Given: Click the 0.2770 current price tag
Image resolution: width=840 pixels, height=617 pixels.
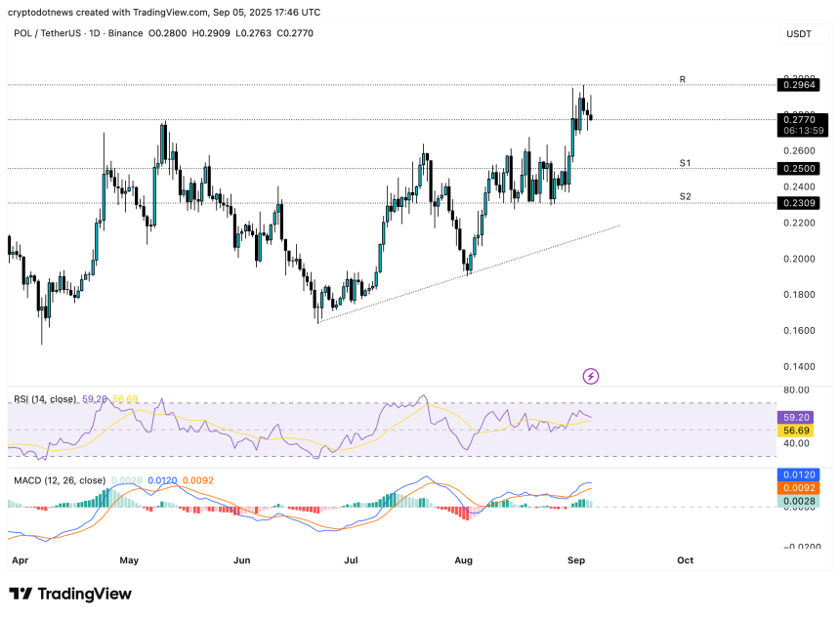Looking at the screenshot, I should [x=800, y=119].
